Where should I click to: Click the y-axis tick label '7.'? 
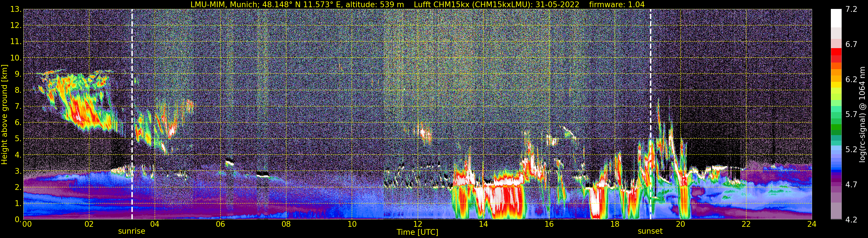pyautogui.click(x=18, y=106)
